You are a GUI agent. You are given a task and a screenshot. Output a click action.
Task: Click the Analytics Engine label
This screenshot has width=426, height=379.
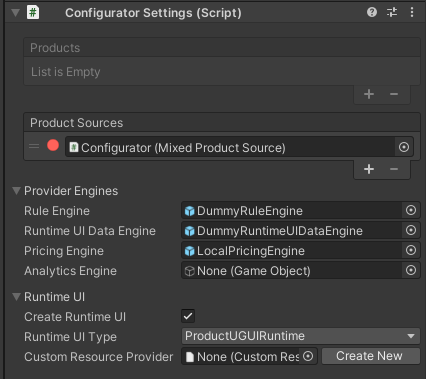[70, 271]
